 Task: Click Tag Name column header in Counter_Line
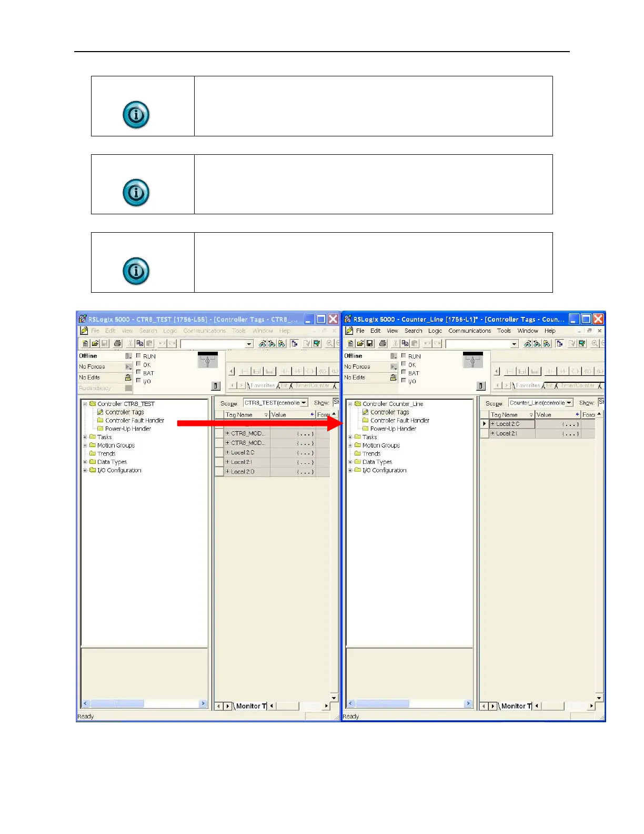click(512, 415)
